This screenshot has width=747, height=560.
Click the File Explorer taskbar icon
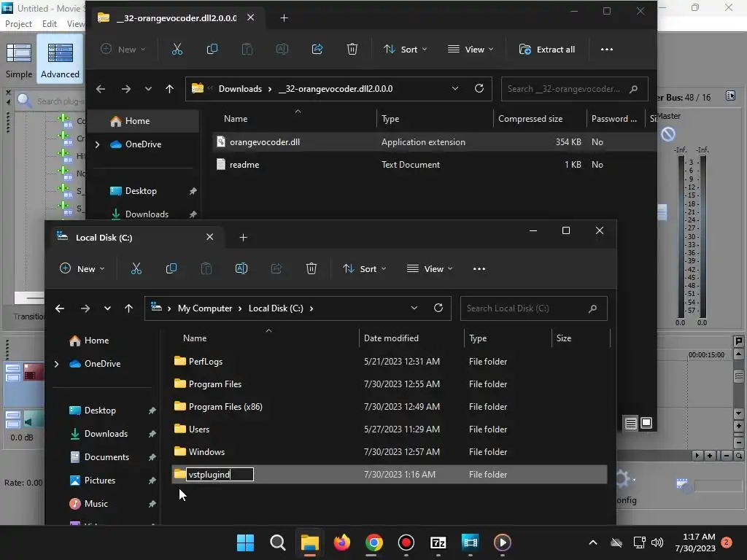click(x=309, y=542)
